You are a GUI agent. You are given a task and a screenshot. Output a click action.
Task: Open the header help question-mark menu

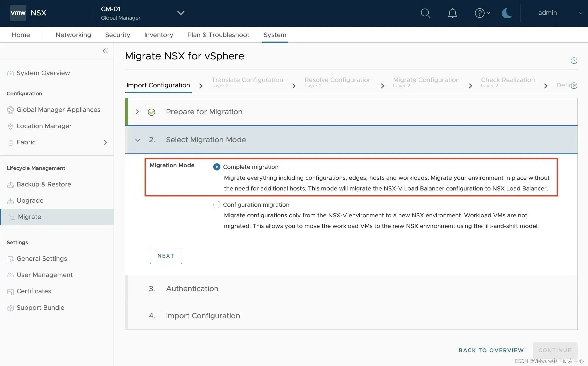click(x=482, y=13)
